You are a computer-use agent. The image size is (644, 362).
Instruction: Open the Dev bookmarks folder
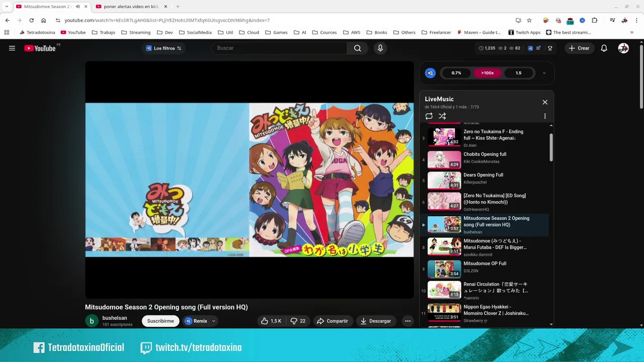tap(165, 32)
